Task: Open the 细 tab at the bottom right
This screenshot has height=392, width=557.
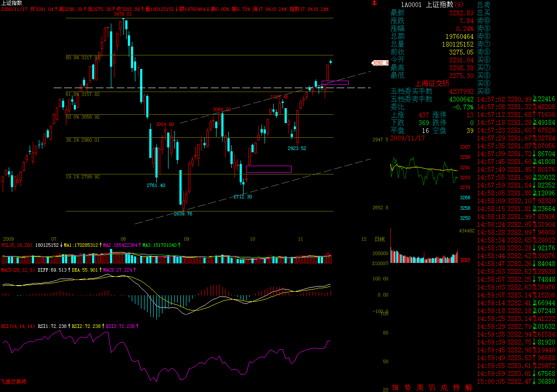Action: click(395, 388)
